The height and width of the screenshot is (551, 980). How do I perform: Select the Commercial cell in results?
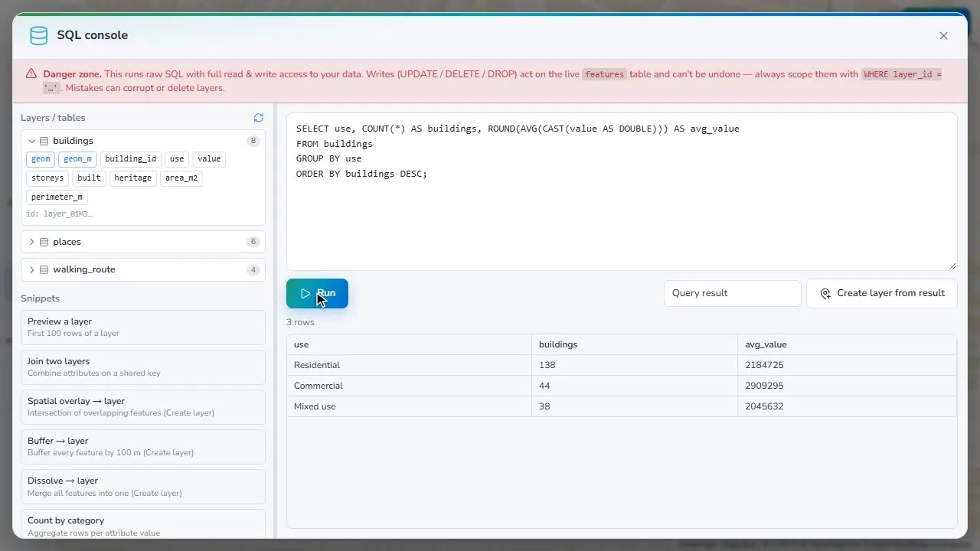click(x=409, y=386)
